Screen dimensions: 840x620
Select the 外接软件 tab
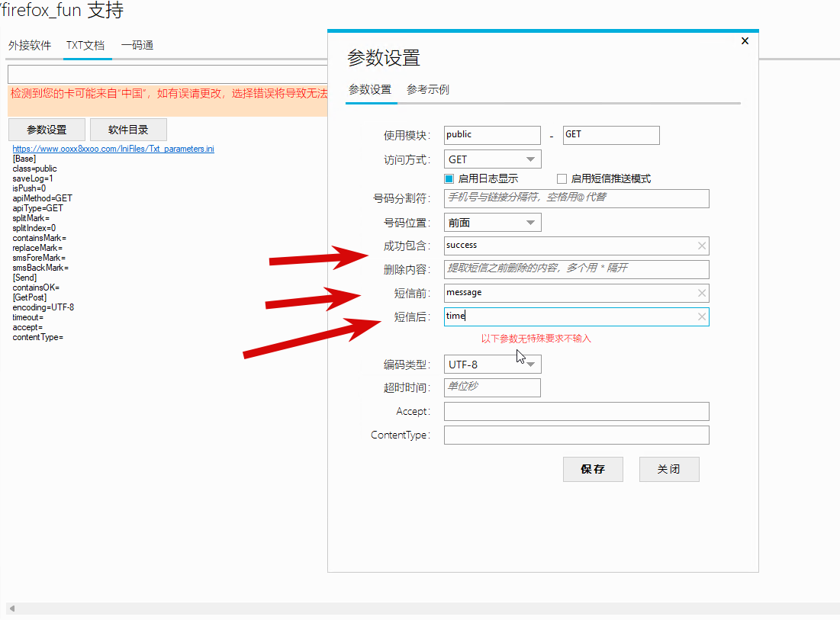point(30,46)
